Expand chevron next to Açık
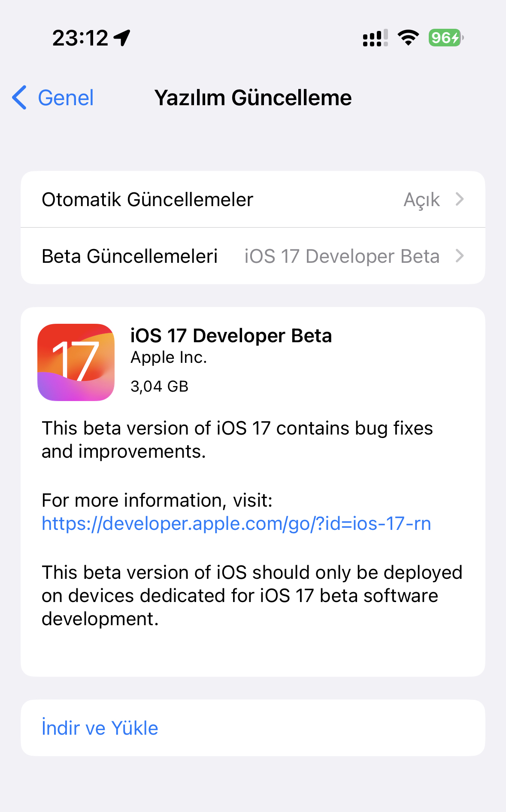The width and height of the screenshot is (506, 812). click(460, 199)
